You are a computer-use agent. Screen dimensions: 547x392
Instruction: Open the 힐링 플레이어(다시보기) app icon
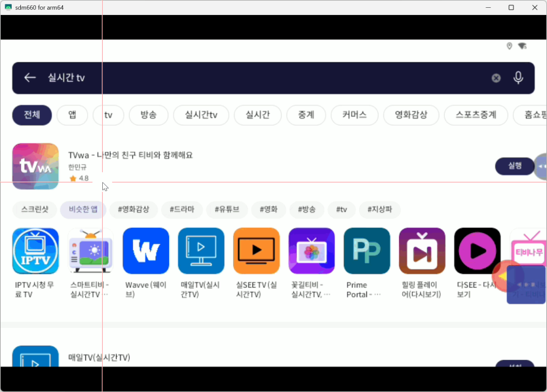422,251
